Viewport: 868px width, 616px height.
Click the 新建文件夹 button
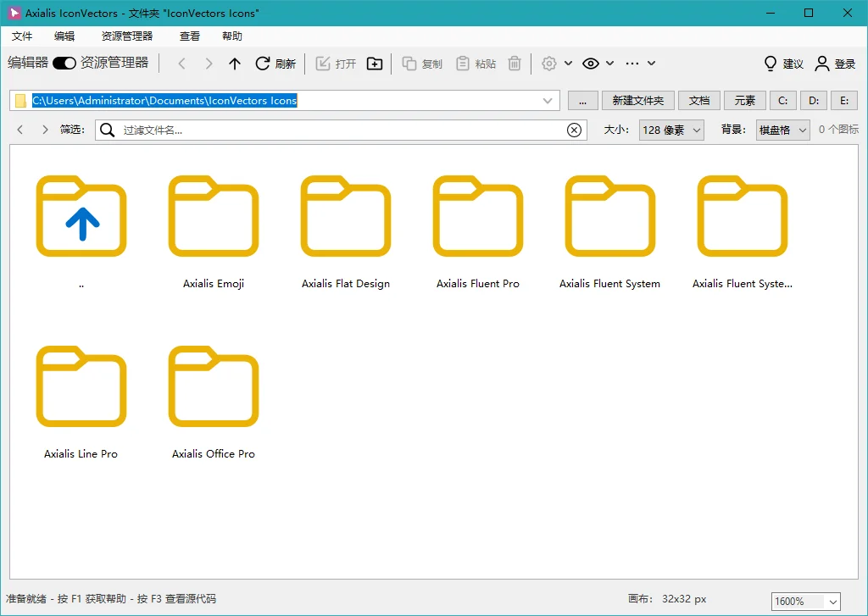pyautogui.click(x=637, y=101)
